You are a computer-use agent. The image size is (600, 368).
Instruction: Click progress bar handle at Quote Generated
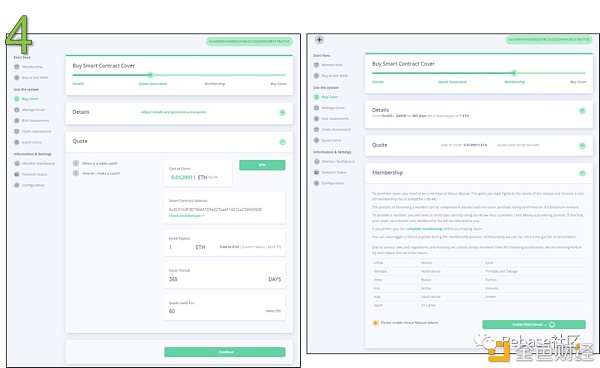(x=150, y=75)
